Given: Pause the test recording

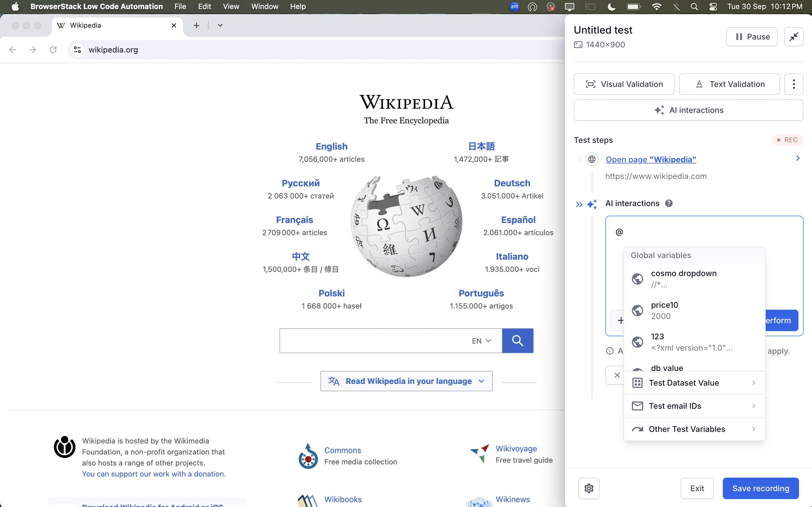Looking at the screenshot, I should (751, 36).
